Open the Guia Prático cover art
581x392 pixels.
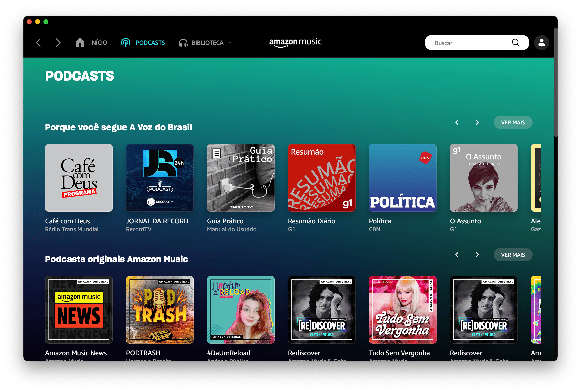241,178
